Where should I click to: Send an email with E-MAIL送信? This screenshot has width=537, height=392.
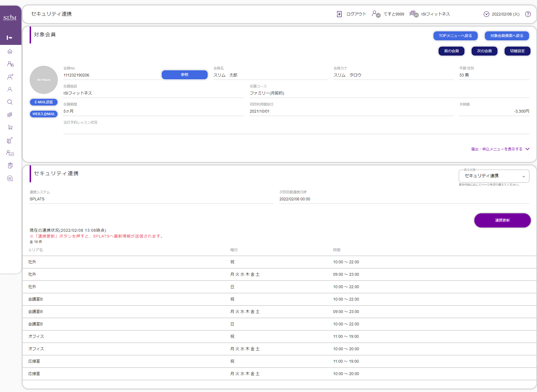point(44,102)
